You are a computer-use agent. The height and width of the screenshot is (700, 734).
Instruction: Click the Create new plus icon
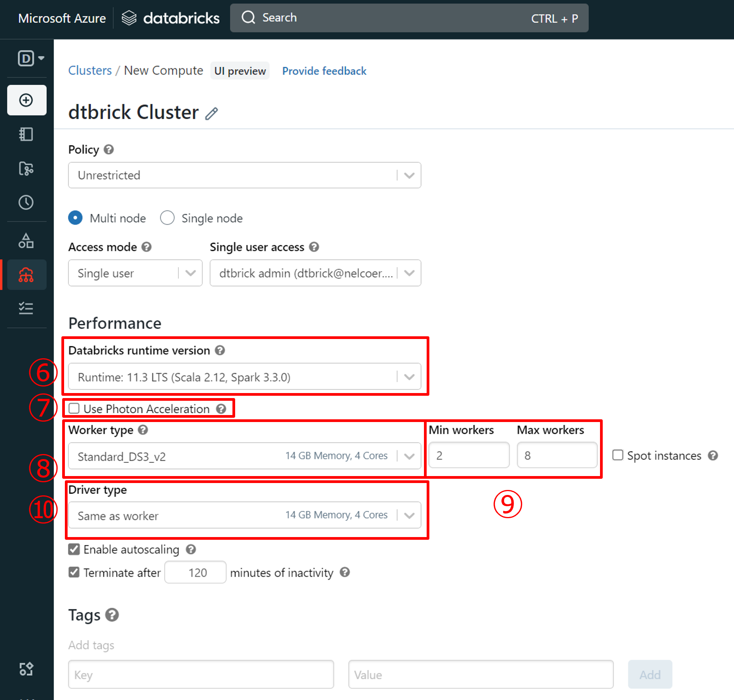(x=26, y=100)
